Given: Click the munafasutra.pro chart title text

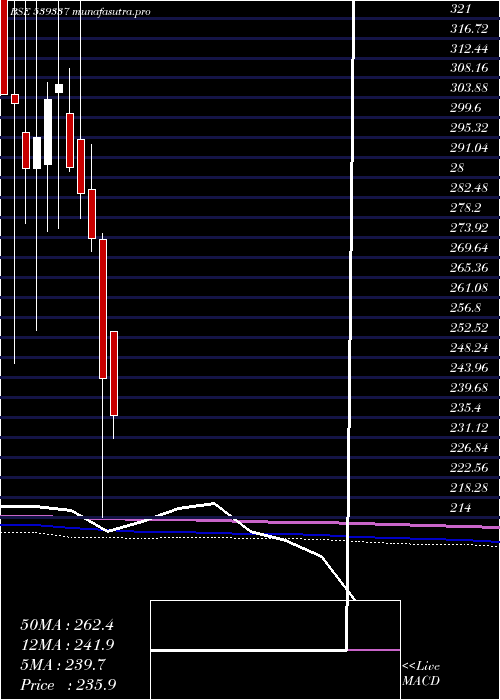Looking at the screenshot, I should click(x=111, y=12).
